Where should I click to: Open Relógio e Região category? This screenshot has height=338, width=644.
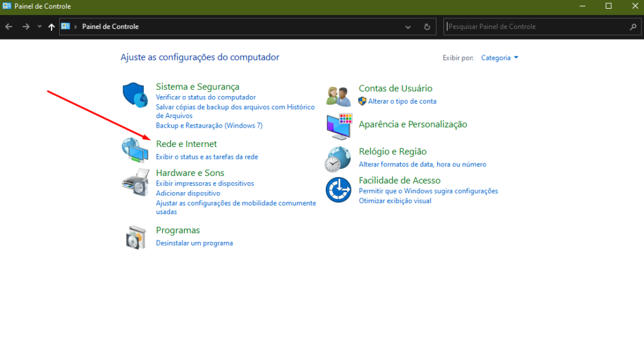tap(392, 151)
